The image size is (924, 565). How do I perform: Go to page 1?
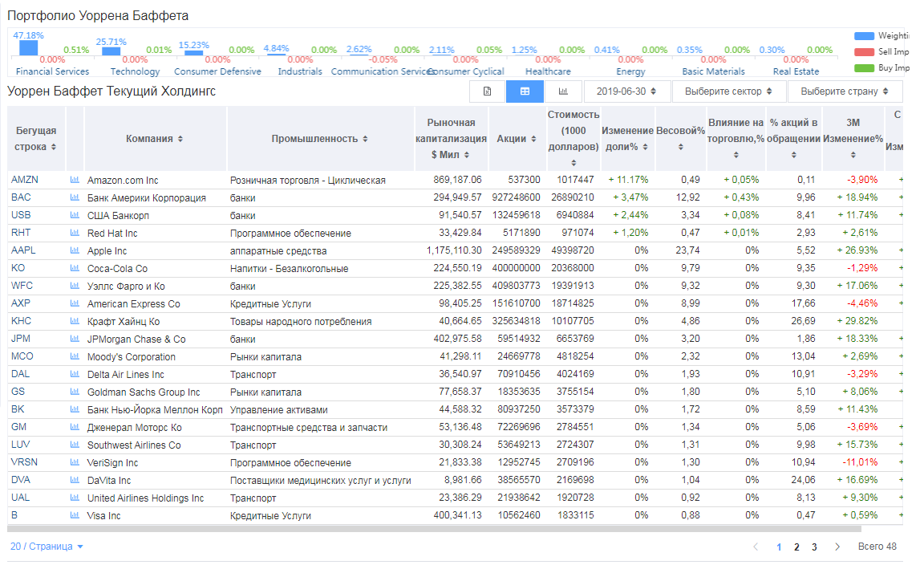pyautogui.click(x=779, y=547)
